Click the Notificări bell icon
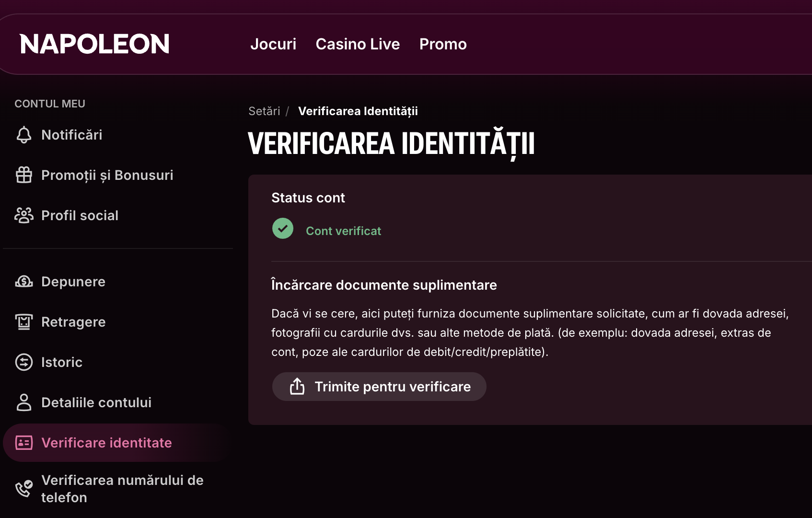812x518 pixels. (x=24, y=135)
